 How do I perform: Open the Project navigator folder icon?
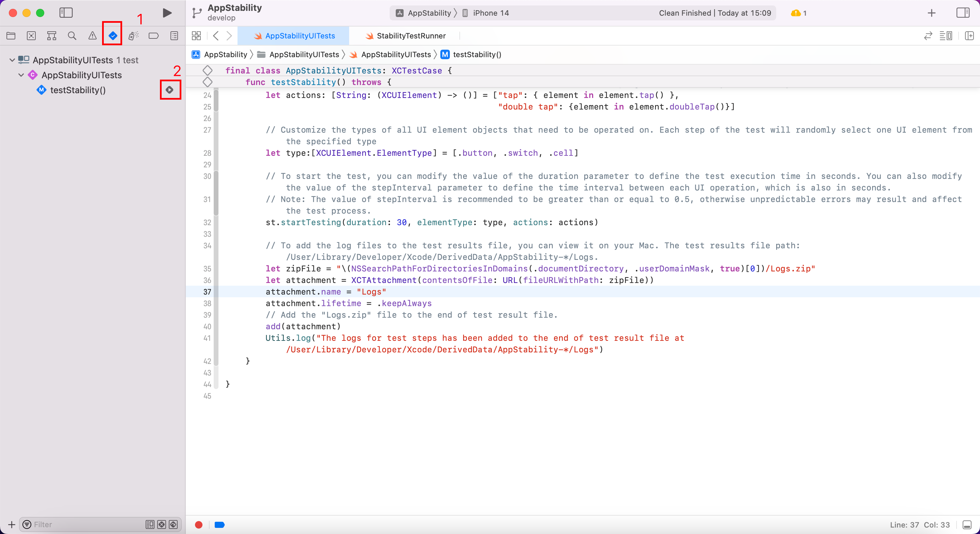[x=11, y=36]
